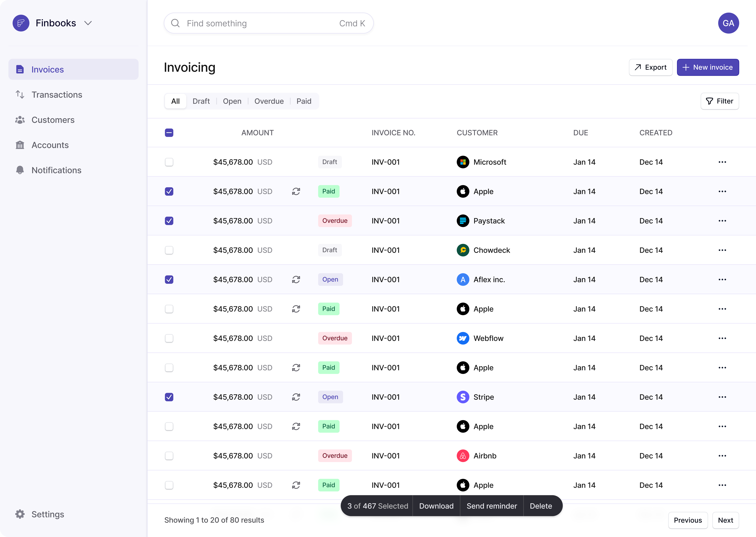Open Settings in the sidebar

(x=73, y=514)
